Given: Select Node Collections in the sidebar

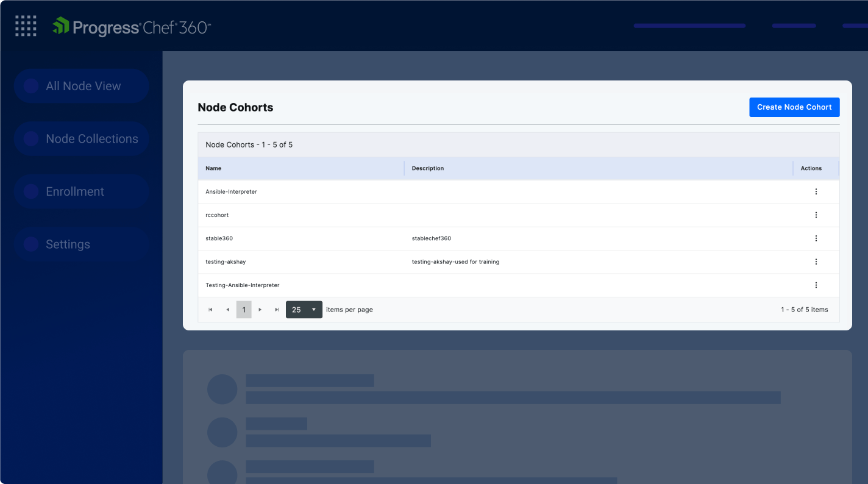Looking at the screenshot, I should [81, 139].
